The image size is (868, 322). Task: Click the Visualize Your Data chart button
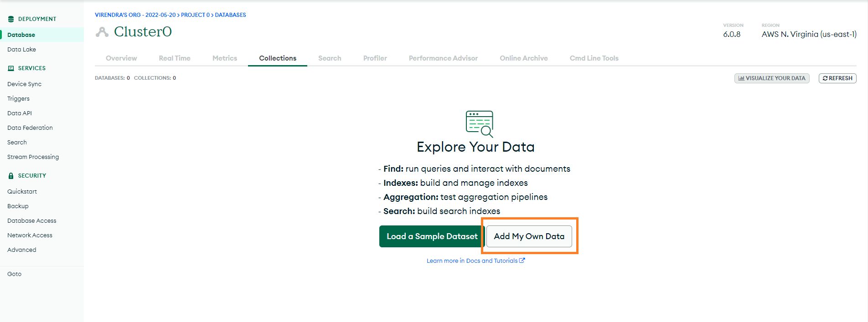771,78
